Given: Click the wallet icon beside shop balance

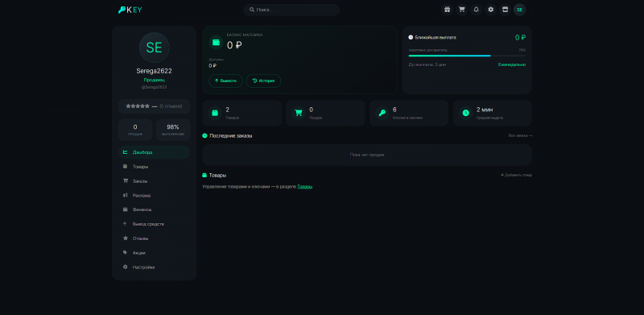Looking at the screenshot, I should (x=216, y=43).
